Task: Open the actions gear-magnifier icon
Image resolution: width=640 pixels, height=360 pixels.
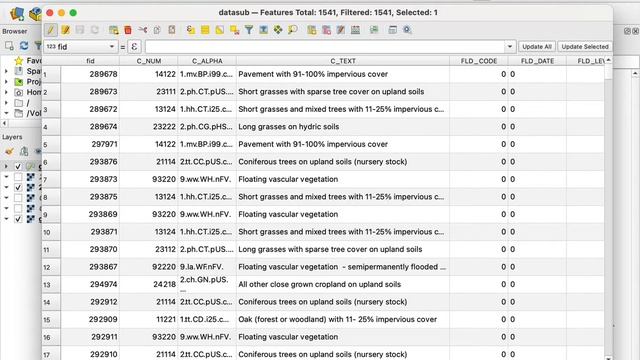Action: click(x=407, y=30)
